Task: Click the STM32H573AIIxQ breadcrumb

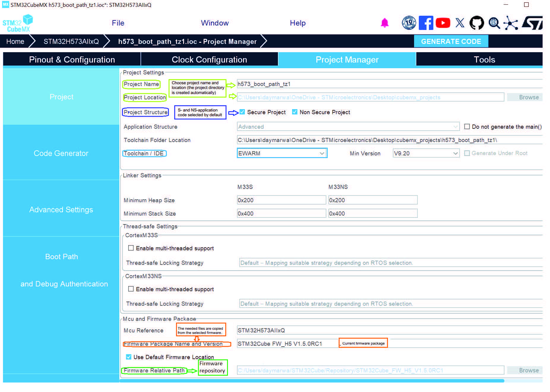Action: (x=71, y=41)
